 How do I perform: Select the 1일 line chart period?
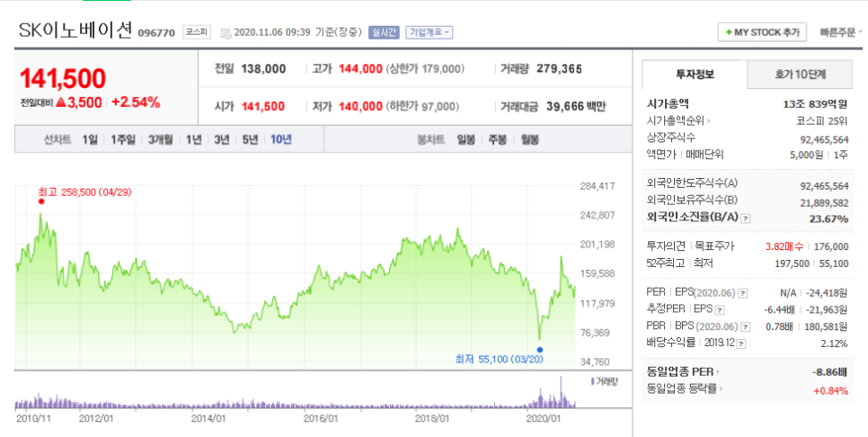pyautogui.click(x=90, y=139)
